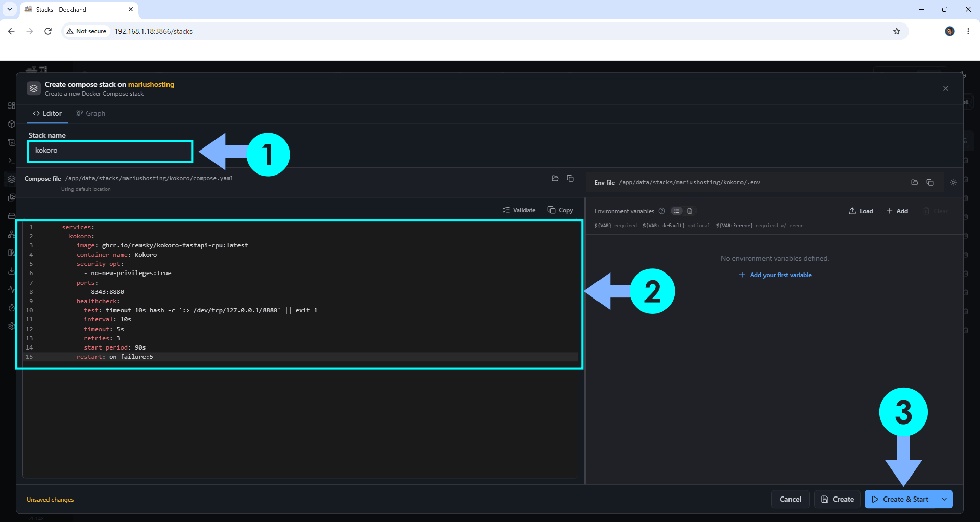The width and height of the screenshot is (980, 522).
Task: Copy the compose file path
Action: click(570, 178)
